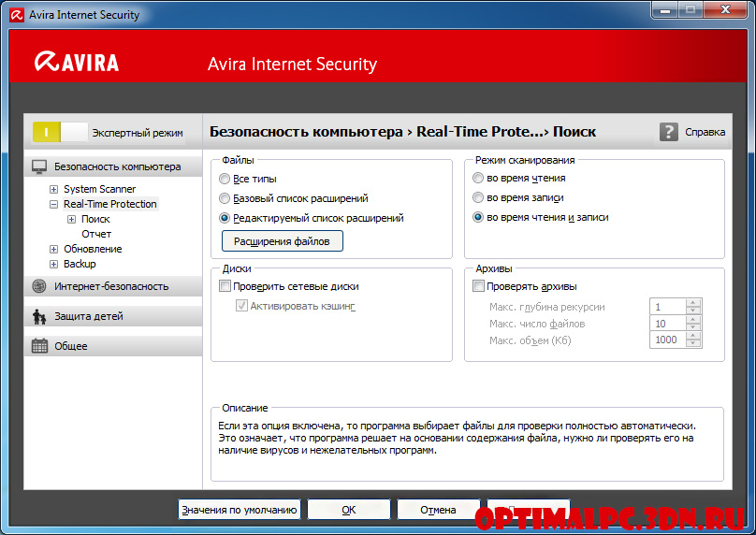Select Real-Time Protection in the tree
This screenshot has width=756, height=535.
[109, 204]
